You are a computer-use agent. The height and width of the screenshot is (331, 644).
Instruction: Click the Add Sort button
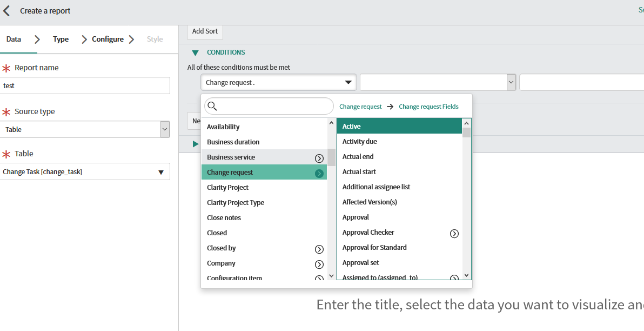point(205,31)
